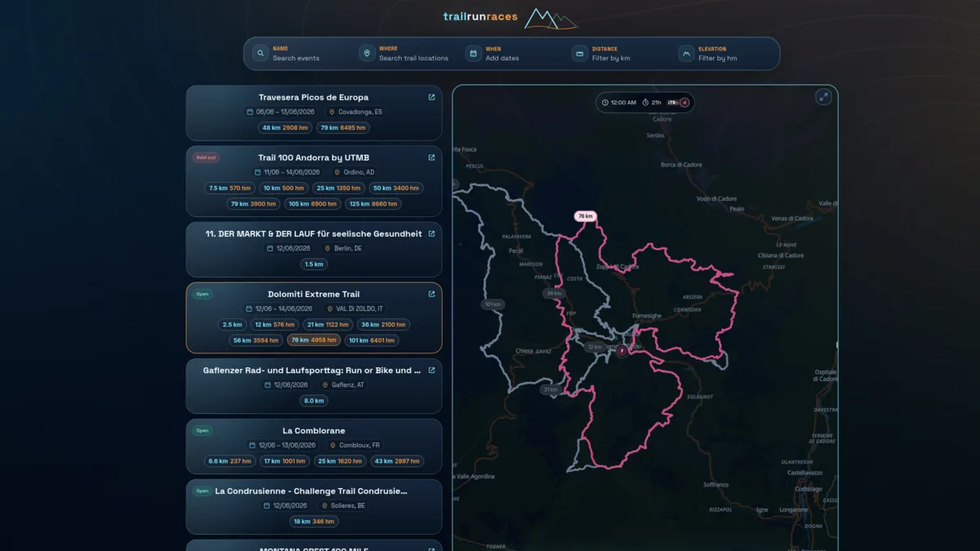
Task: Open La Condrusienne Challenge Trail title
Action: (311, 491)
